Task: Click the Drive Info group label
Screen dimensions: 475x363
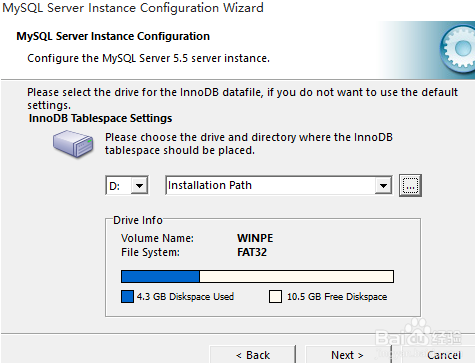Action: point(138,220)
